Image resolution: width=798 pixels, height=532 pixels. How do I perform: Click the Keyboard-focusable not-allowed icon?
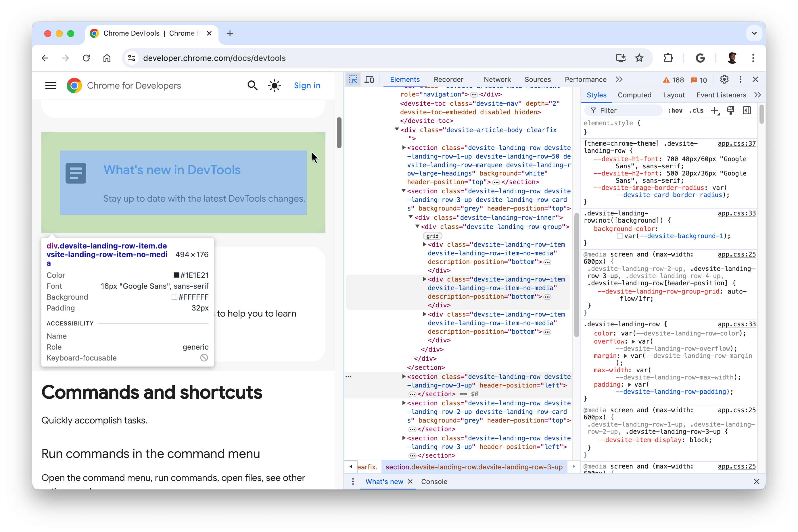point(204,357)
